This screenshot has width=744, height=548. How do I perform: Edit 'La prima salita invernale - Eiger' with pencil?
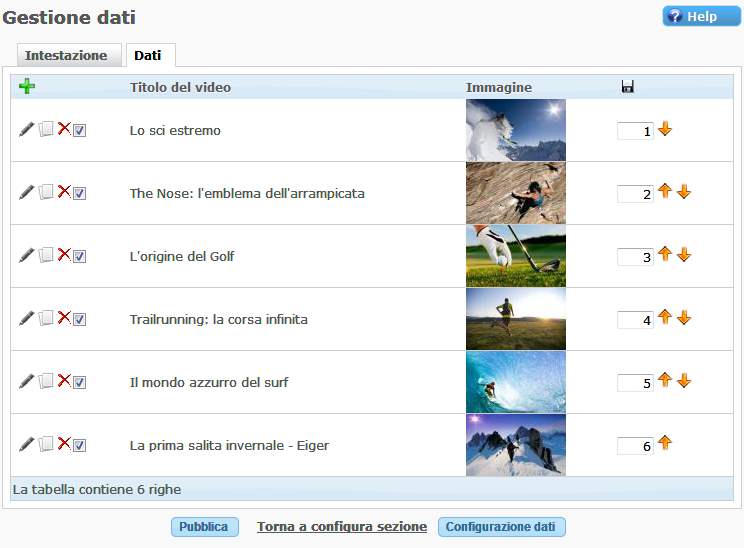pyautogui.click(x=27, y=444)
